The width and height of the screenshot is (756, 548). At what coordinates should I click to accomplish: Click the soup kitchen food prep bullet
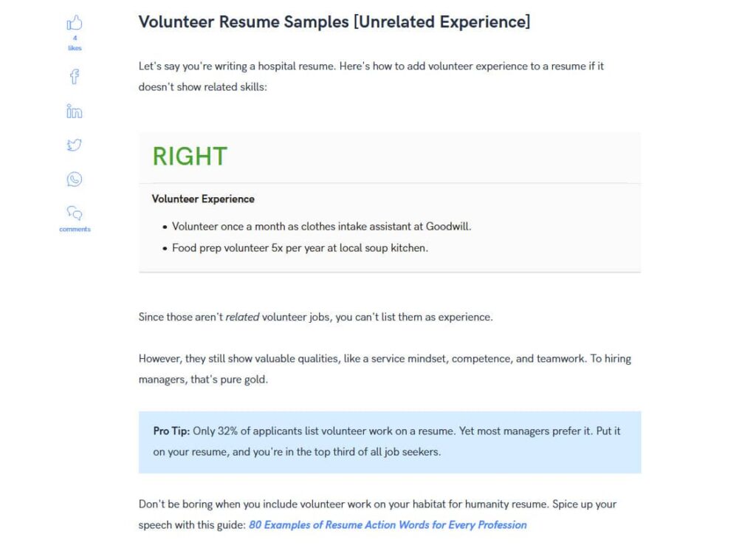pos(300,248)
